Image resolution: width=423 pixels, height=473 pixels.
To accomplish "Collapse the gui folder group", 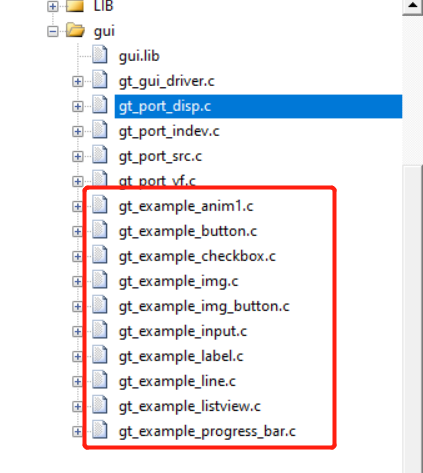I will [53, 32].
